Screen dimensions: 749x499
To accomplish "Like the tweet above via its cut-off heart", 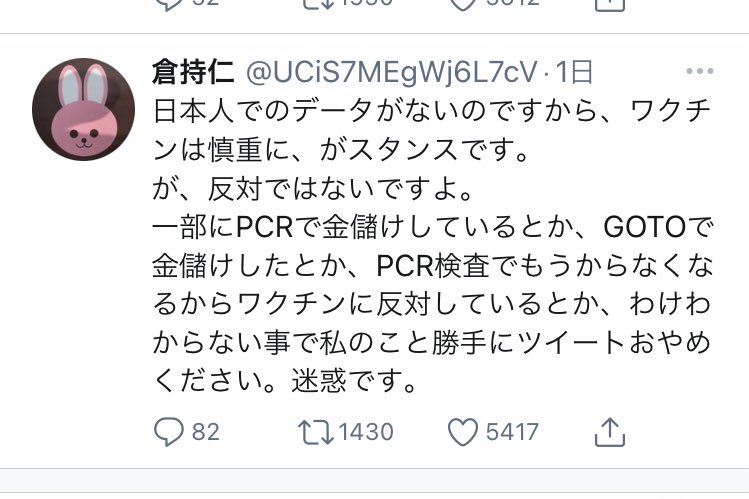I will pyautogui.click(x=462, y=4).
